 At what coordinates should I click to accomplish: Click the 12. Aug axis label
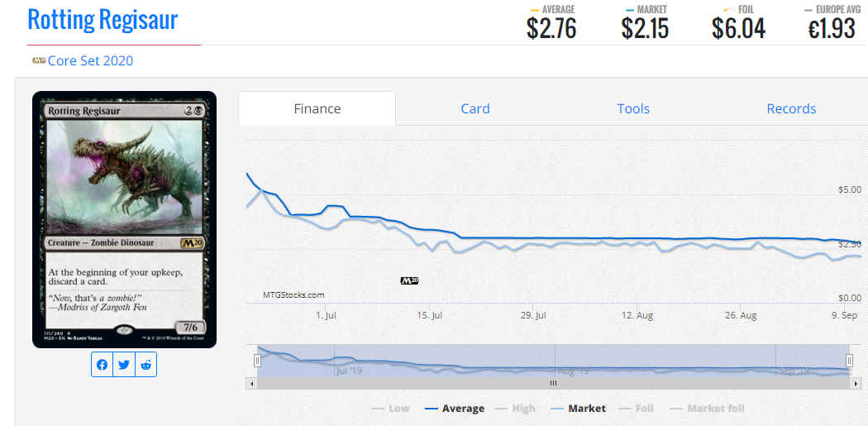(x=637, y=316)
